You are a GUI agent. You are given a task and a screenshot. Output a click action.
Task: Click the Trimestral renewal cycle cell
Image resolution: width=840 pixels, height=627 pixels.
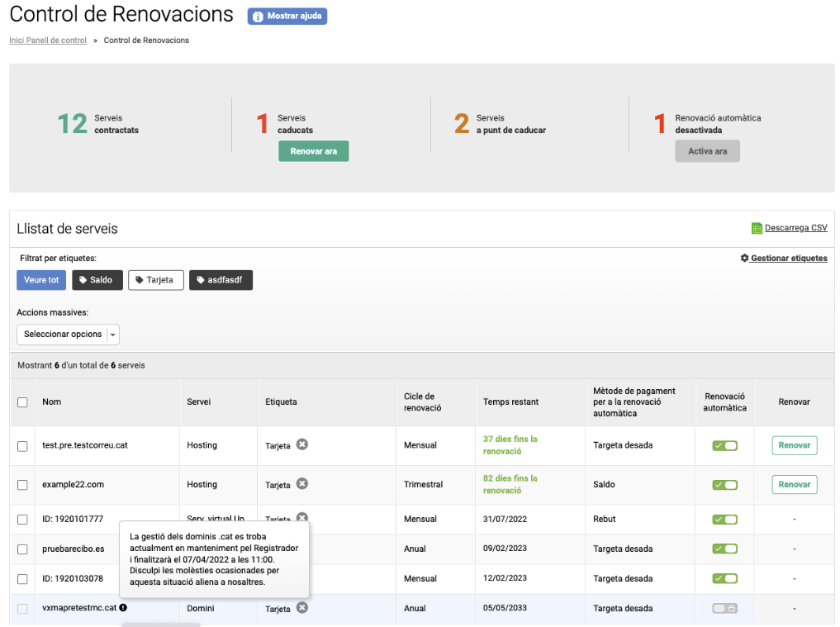(423, 484)
